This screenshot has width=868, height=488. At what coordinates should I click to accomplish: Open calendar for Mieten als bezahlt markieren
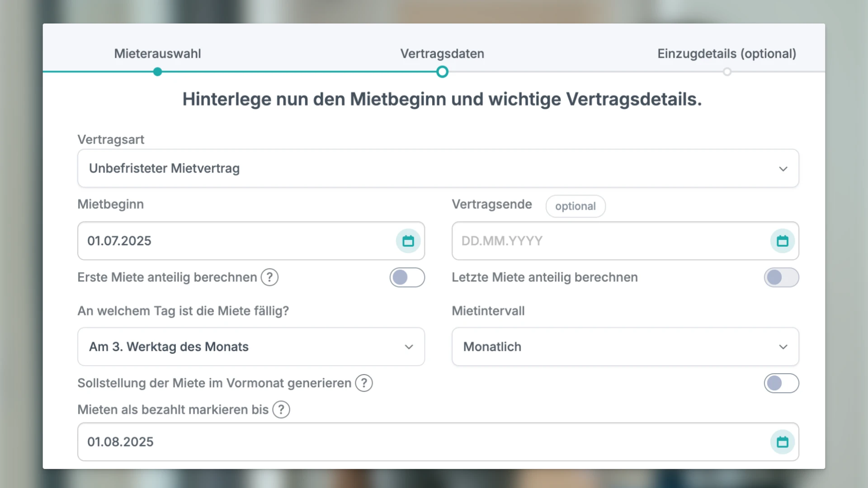pos(782,442)
